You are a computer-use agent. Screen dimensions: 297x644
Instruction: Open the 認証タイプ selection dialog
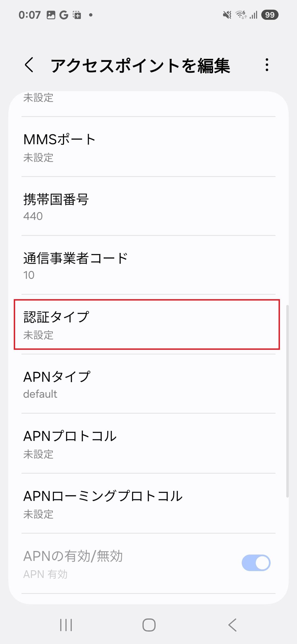pos(148,325)
